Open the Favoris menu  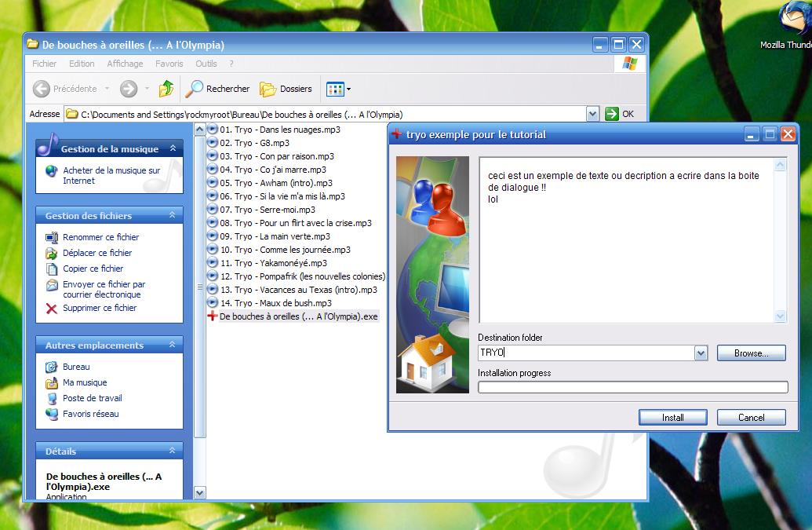click(169, 64)
